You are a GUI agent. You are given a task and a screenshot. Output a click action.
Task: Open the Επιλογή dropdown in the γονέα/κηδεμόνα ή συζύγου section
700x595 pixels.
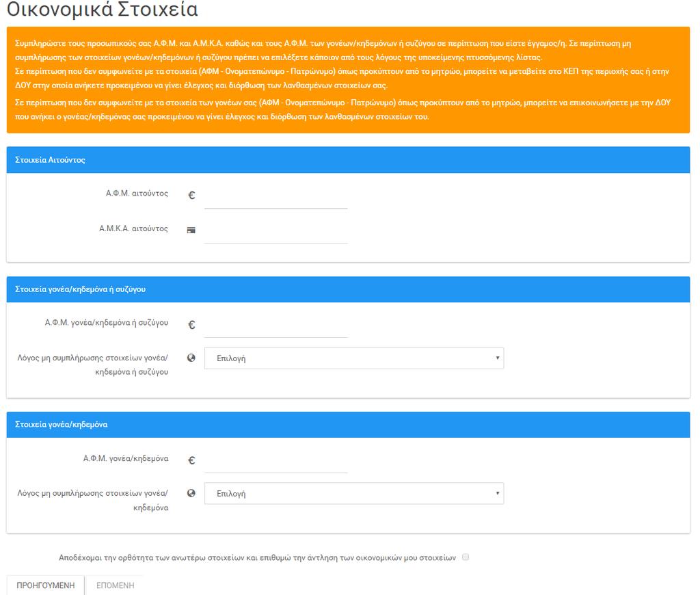354,358
